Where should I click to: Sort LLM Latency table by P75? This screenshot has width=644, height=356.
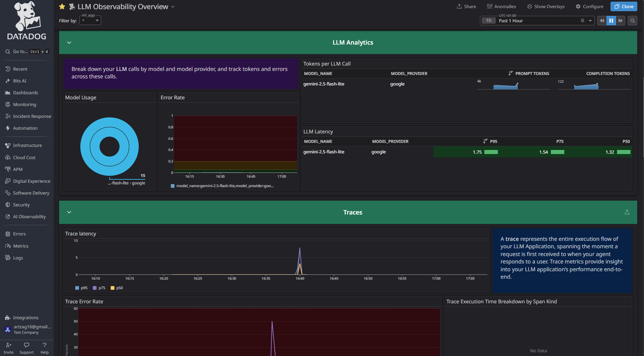pyautogui.click(x=560, y=141)
